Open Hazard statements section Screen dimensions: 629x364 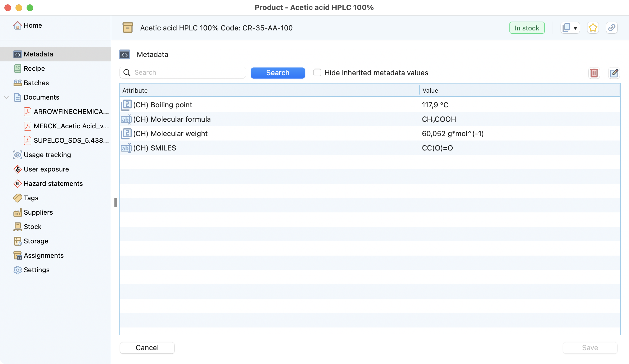(53, 184)
